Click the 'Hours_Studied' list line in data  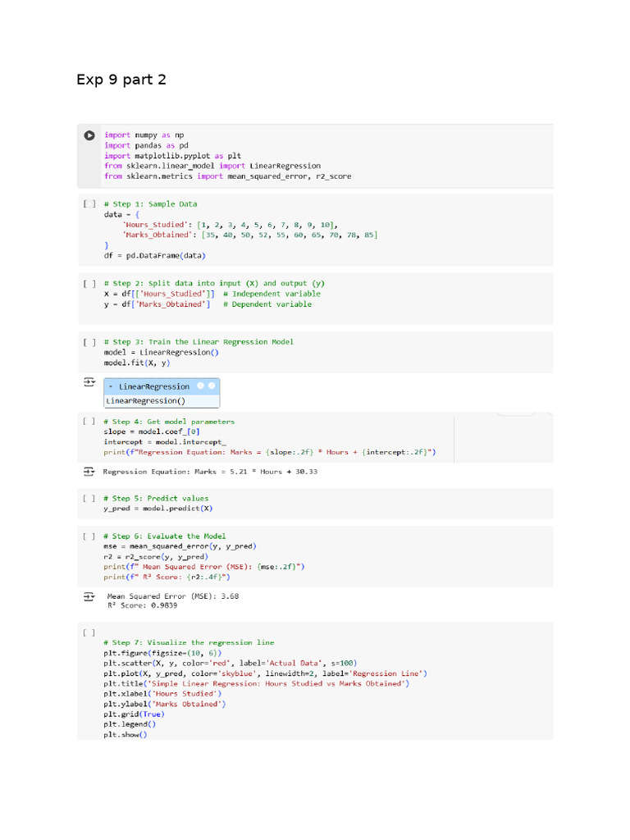[x=231, y=225]
